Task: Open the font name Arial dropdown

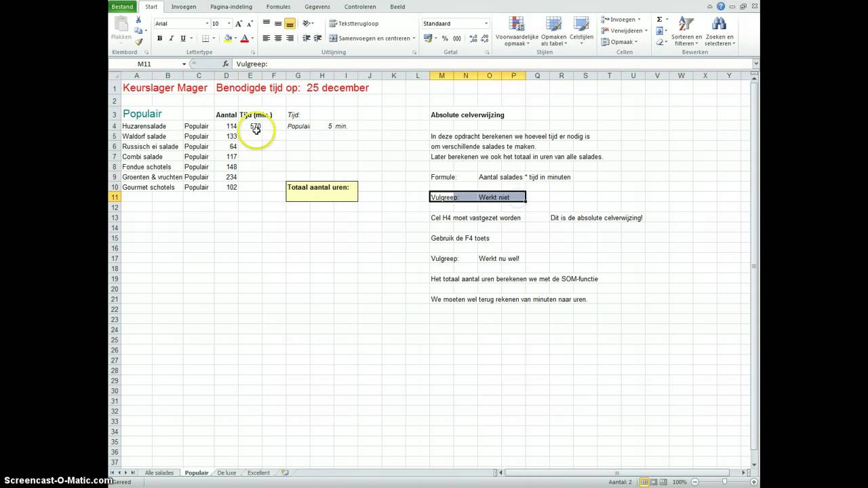Action: click(208, 24)
